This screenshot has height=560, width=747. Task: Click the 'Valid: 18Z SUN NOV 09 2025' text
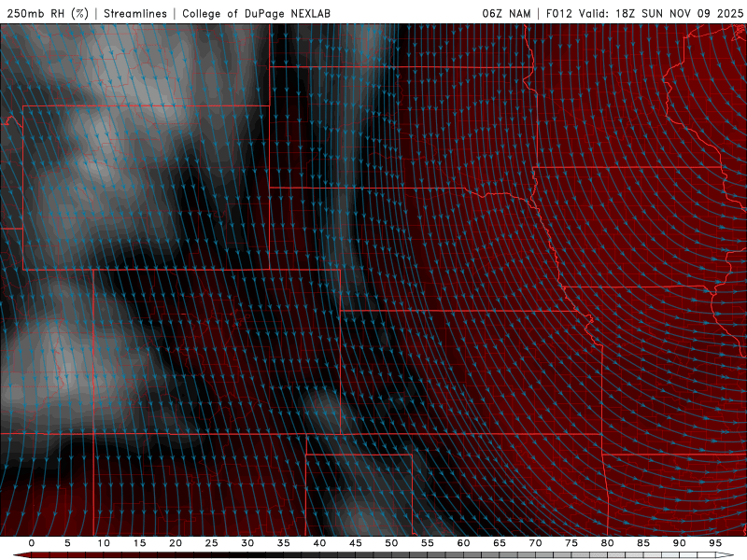click(x=661, y=13)
